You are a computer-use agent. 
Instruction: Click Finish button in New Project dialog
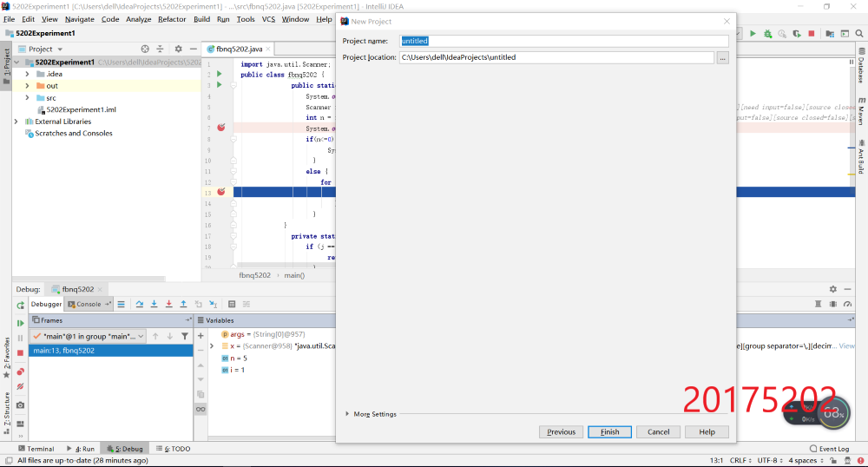tap(609, 432)
